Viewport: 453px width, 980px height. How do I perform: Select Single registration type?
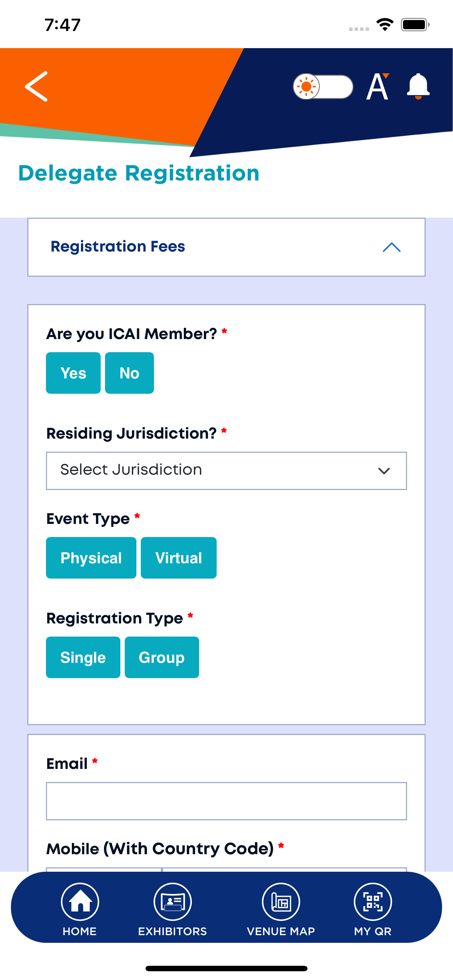83,657
